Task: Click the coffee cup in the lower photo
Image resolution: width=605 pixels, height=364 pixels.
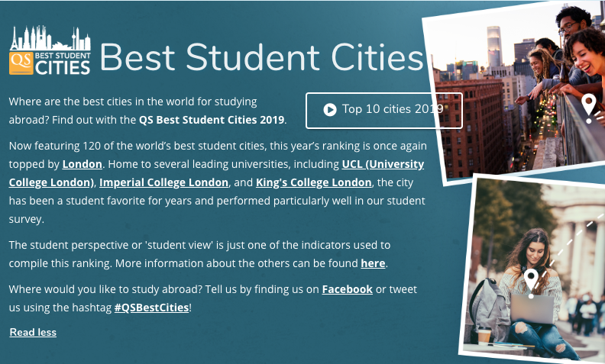Action: click(484, 337)
